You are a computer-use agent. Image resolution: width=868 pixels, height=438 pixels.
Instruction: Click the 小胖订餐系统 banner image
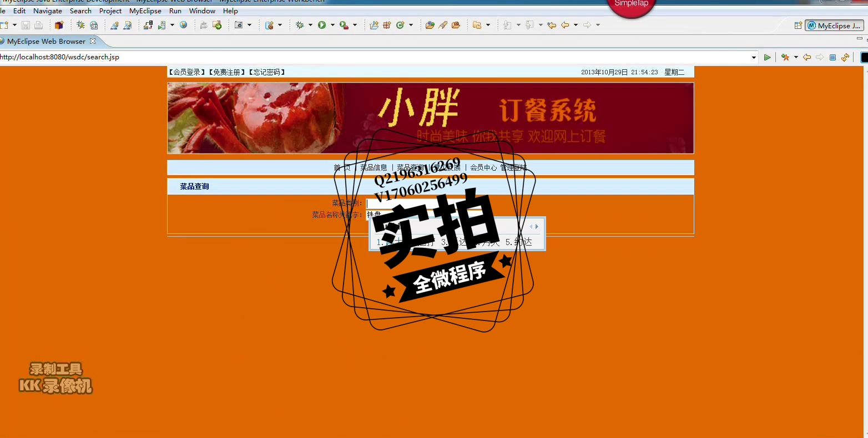pos(431,118)
